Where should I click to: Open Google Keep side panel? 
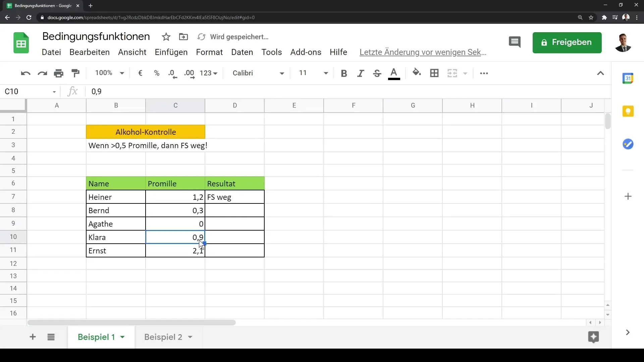point(628,111)
